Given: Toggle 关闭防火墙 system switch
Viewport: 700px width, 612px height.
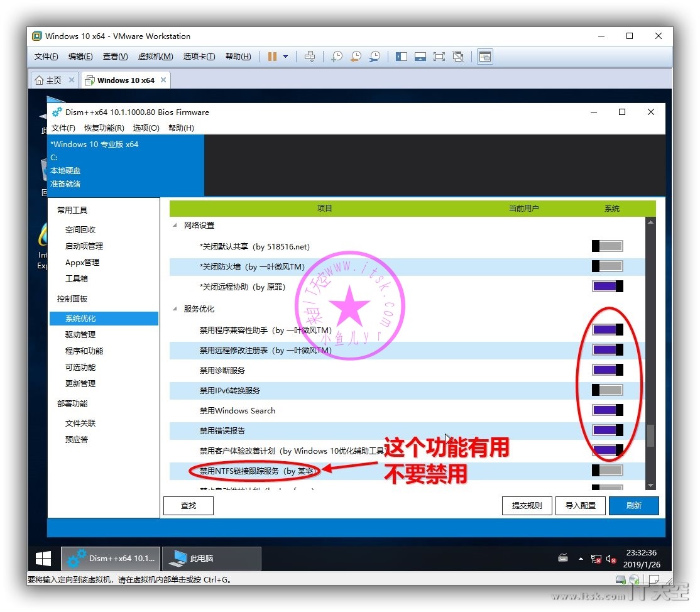Looking at the screenshot, I should (x=607, y=266).
